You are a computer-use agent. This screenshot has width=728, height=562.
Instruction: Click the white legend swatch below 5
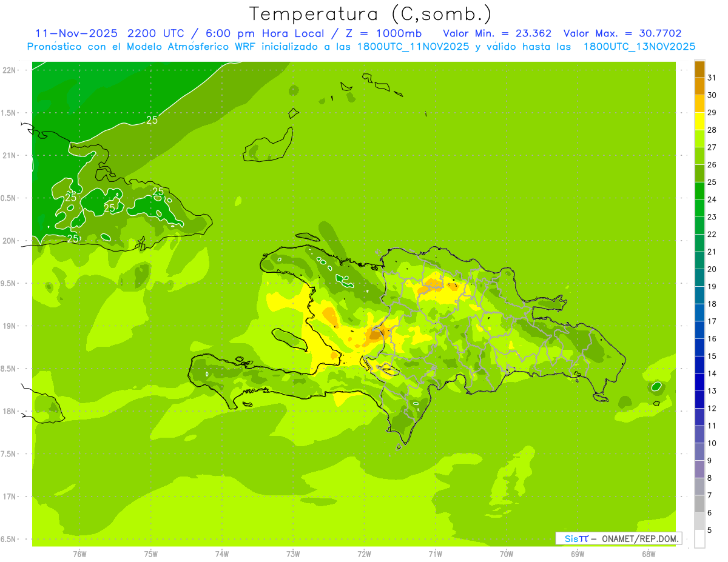(x=699, y=539)
